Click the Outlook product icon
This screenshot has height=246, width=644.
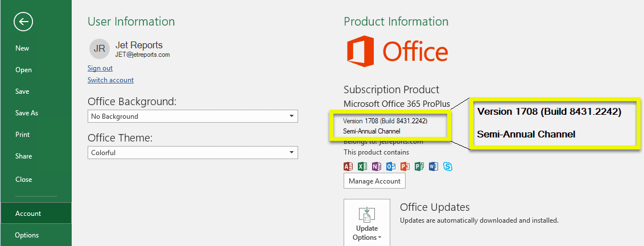(x=391, y=166)
